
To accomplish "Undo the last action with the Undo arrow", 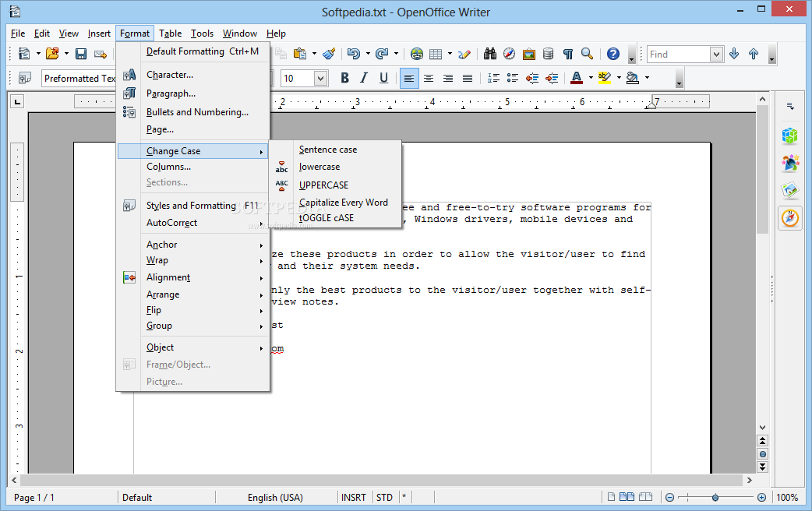I will (354, 54).
